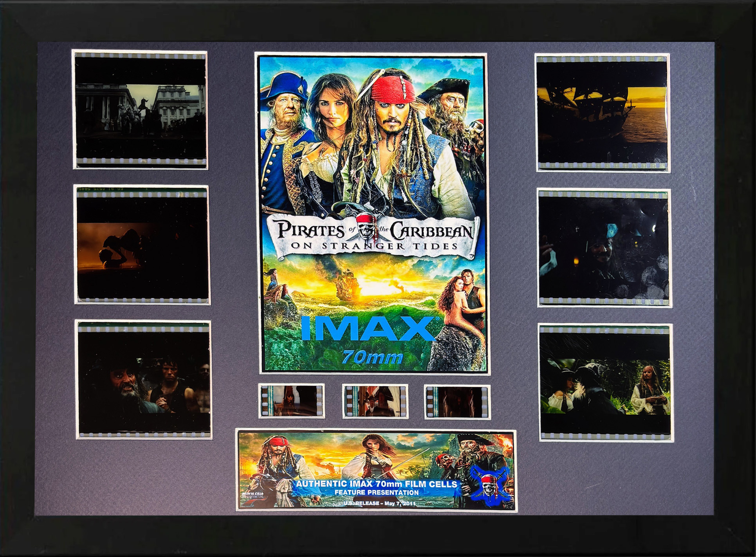Click the third small film strip below the poster
The height and width of the screenshot is (557, 756).
pyautogui.click(x=457, y=402)
